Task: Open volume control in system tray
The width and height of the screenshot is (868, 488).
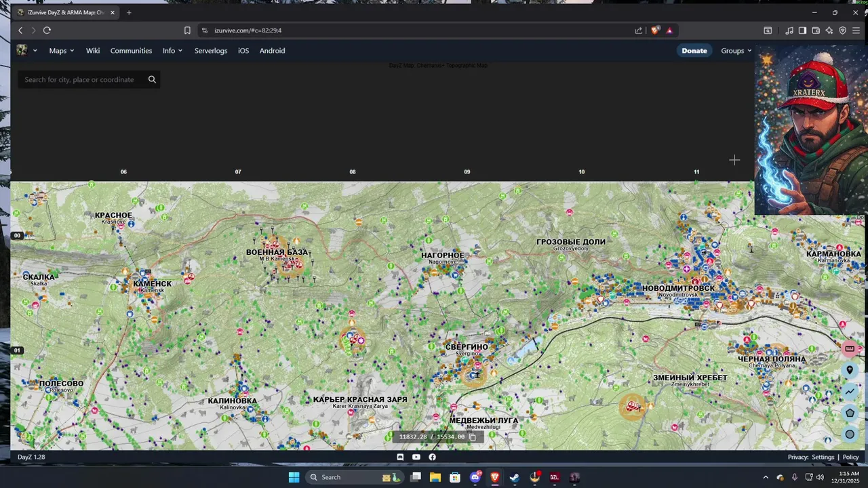Action: coord(820,477)
